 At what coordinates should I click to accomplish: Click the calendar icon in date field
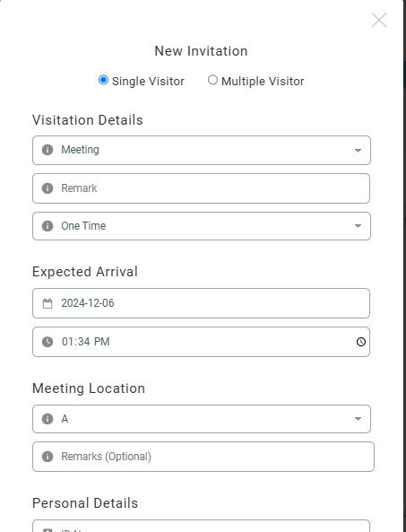point(48,303)
